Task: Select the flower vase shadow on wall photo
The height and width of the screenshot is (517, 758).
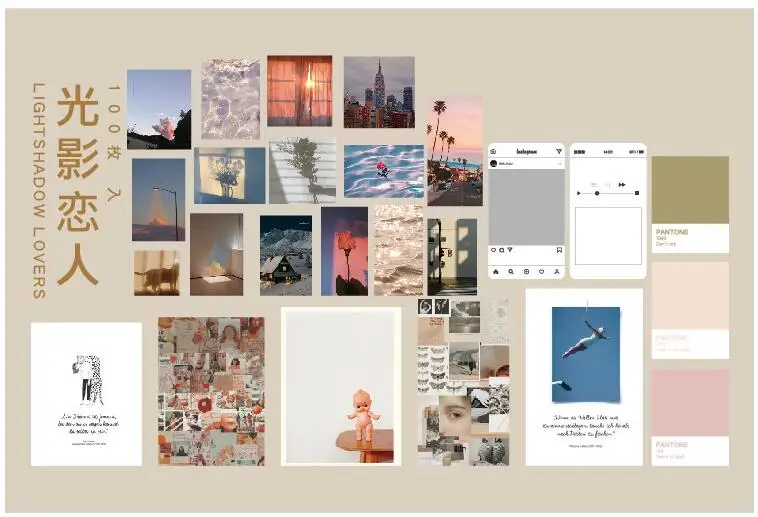Action: [x=230, y=176]
